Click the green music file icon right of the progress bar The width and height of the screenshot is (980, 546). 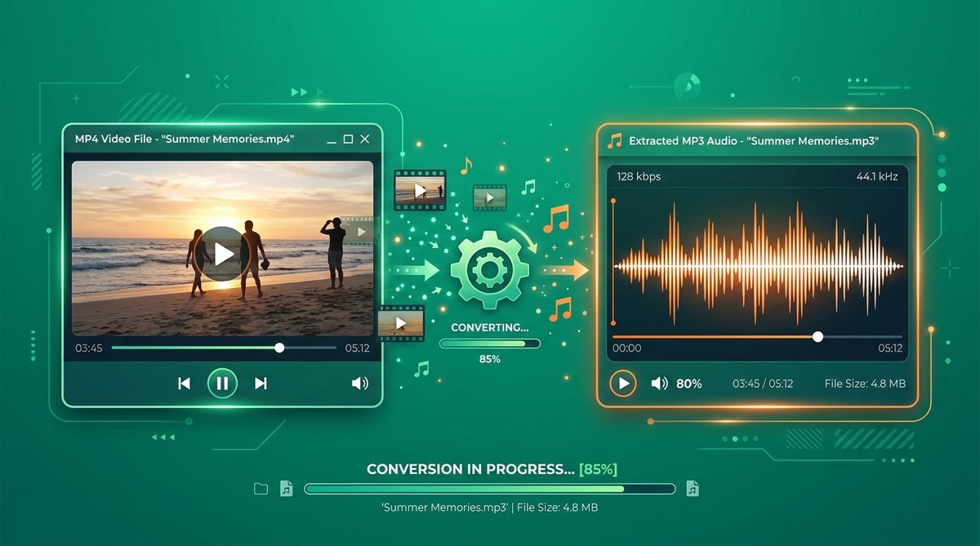pyautogui.click(x=693, y=489)
